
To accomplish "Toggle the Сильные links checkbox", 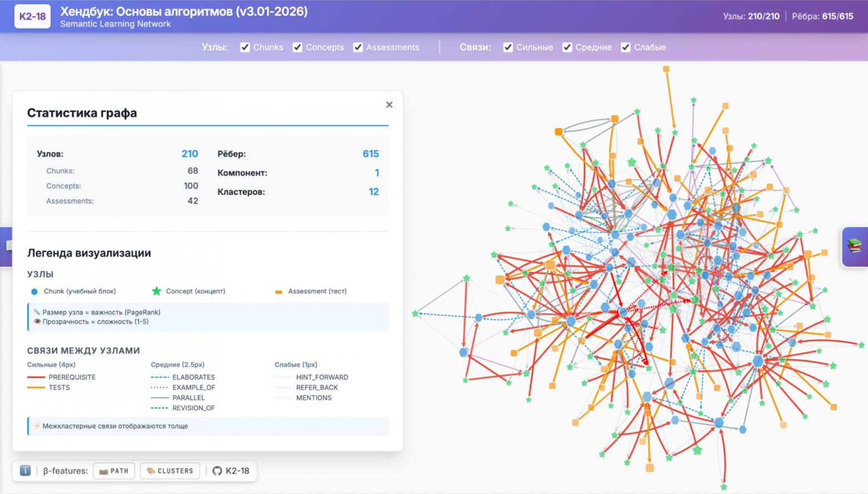I will click(x=508, y=47).
